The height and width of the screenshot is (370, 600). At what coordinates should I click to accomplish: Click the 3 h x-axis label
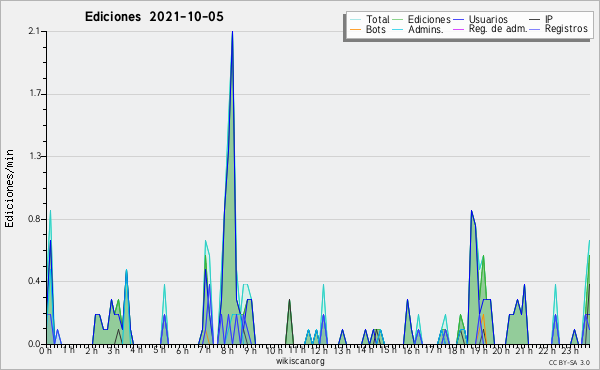pyautogui.click(x=113, y=350)
